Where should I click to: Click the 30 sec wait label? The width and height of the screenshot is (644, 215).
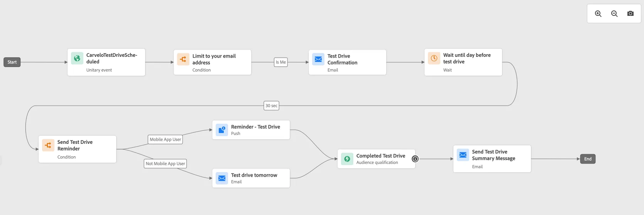271,106
